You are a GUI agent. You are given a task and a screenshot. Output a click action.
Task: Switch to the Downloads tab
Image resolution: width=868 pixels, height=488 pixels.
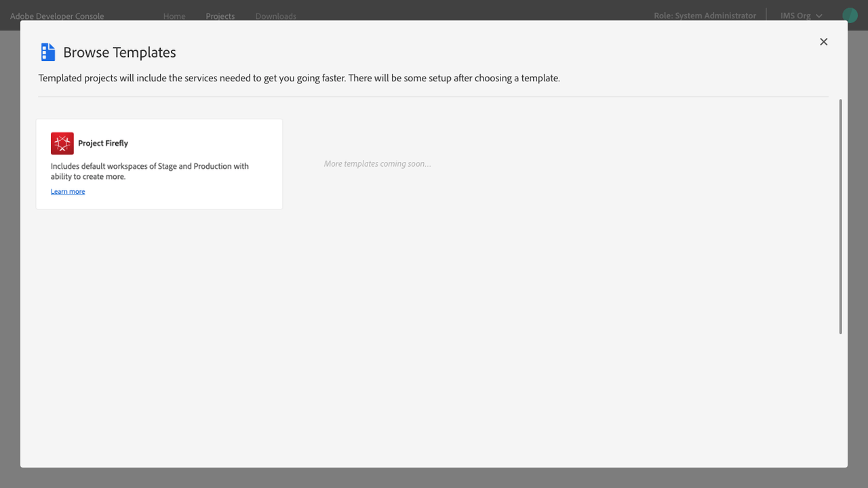[x=276, y=16]
